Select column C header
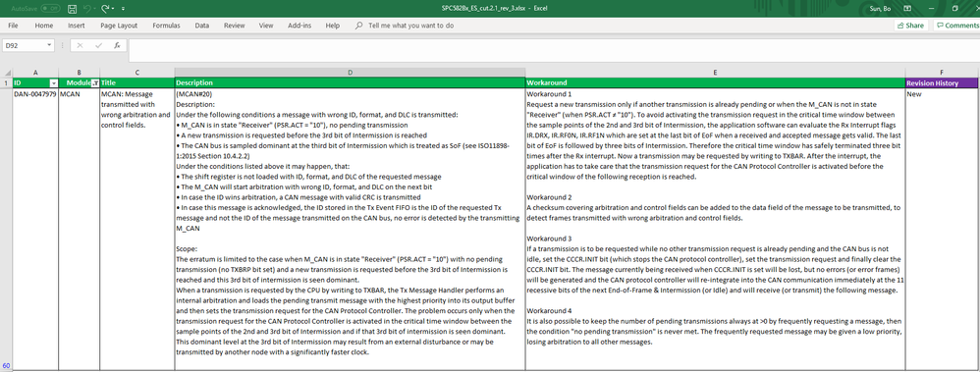980x372 pixels. [x=136, y=73]
